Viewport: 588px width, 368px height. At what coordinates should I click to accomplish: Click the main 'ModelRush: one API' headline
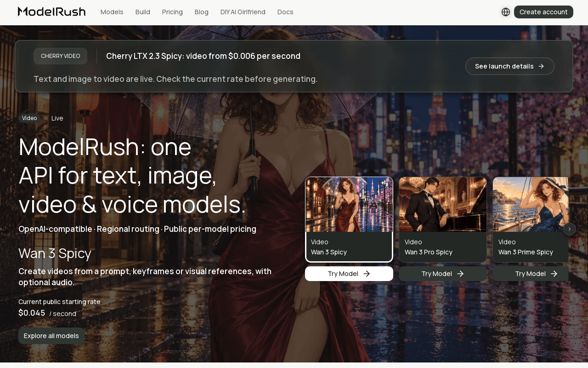132,176
